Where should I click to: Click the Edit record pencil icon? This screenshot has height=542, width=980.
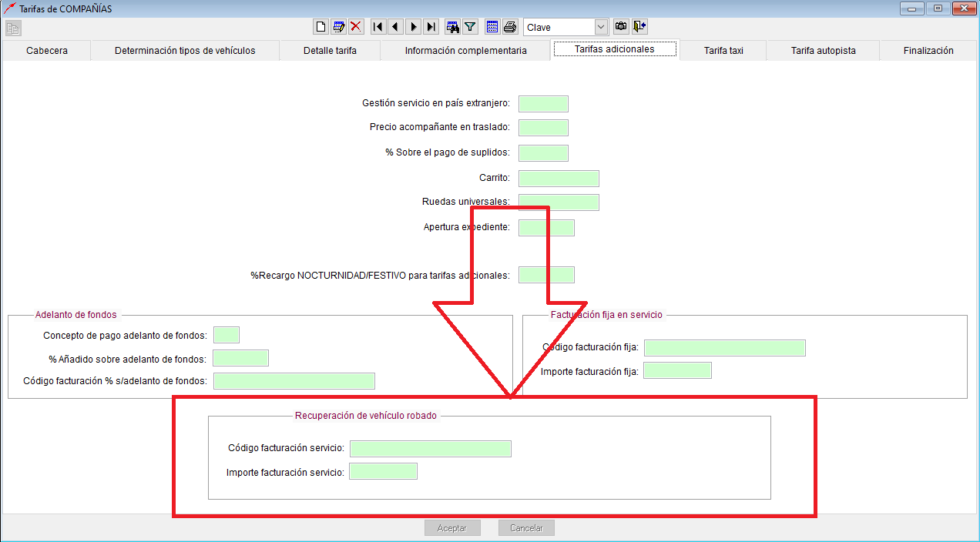(338, 27)
